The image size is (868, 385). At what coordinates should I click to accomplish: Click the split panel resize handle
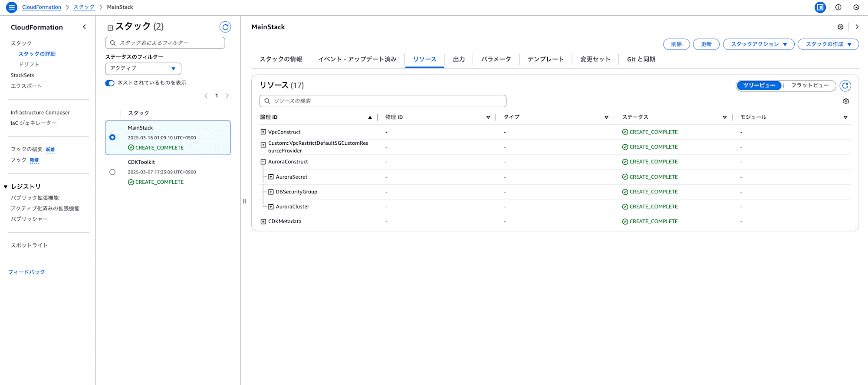pos(245,201)
